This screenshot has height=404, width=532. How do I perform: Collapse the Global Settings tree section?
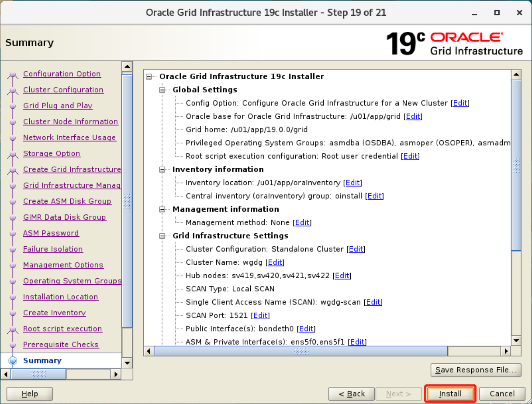pos(162,90)
